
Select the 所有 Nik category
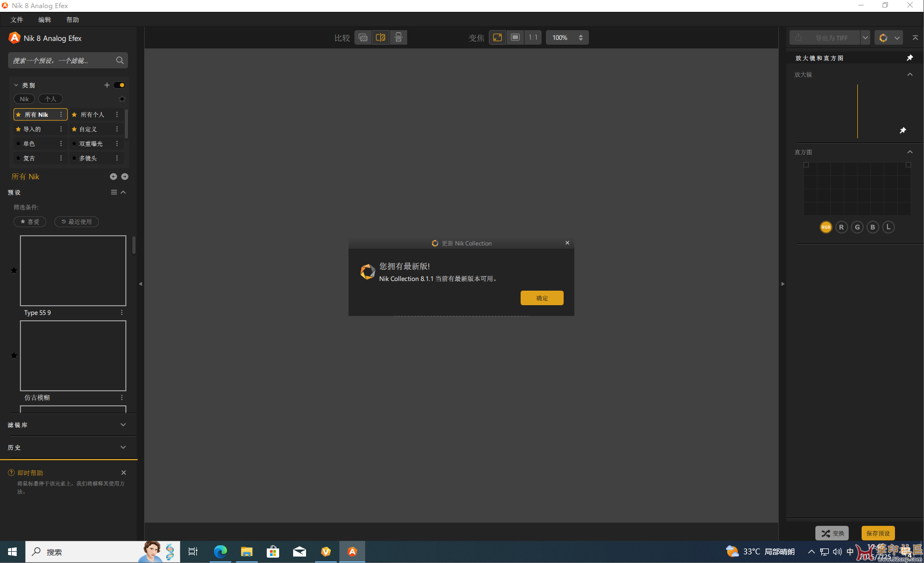(36, 115)
